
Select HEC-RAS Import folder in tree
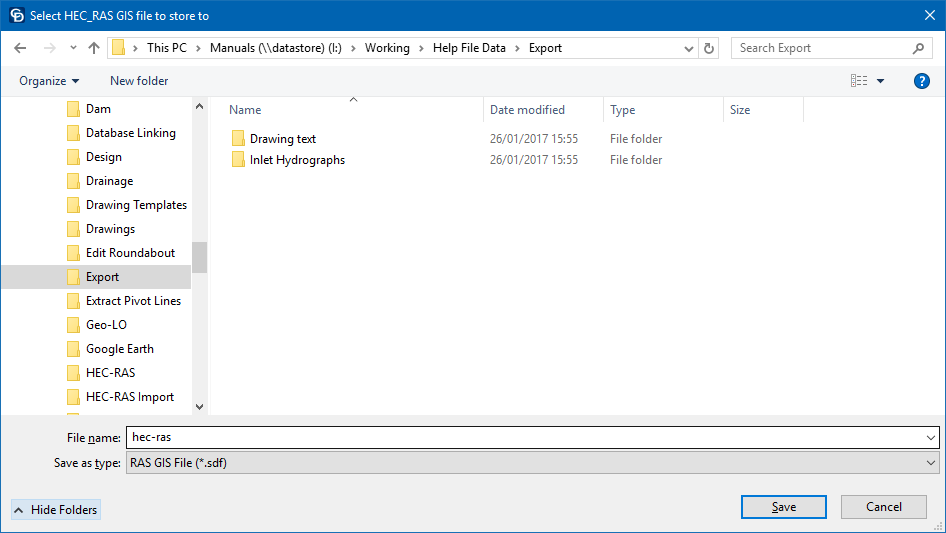click(x=130, y=397)
